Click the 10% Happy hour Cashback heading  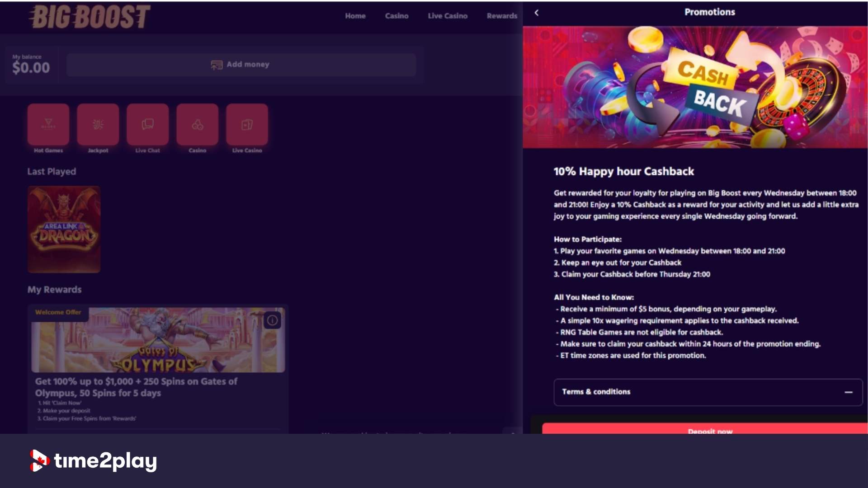[x=624, y=171]
